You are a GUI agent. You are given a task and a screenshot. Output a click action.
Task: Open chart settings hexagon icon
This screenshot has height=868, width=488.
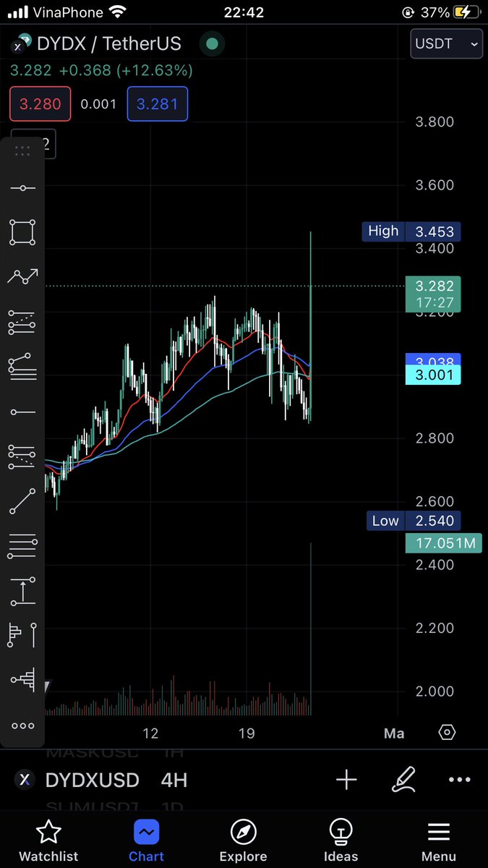pyautogui.click(x=447, y=733)
